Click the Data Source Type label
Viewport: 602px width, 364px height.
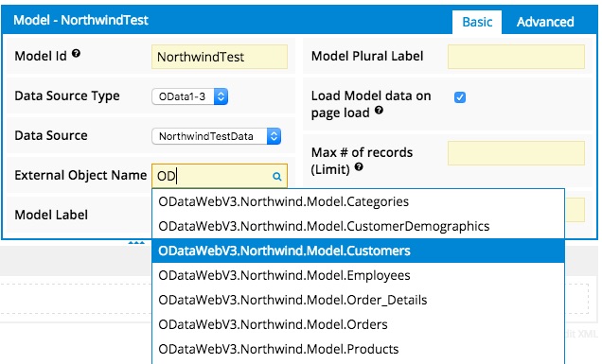[x=67, y=95]
